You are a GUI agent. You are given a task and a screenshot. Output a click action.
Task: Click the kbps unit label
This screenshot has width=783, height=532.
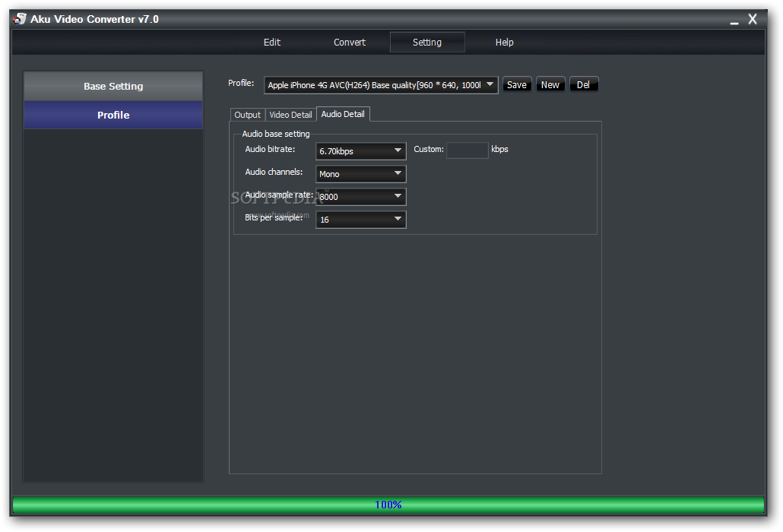click(499, 149)
